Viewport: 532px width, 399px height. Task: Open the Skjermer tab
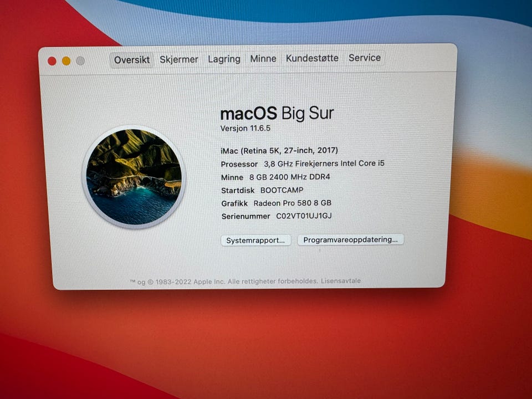pyautogui.click(x=179, y=59)
